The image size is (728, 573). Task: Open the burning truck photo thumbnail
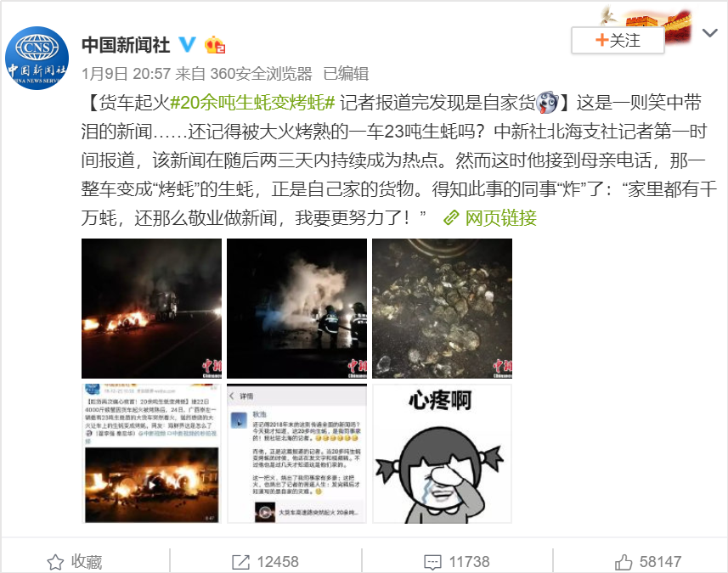pyautogui.click(x=151, y=308)
